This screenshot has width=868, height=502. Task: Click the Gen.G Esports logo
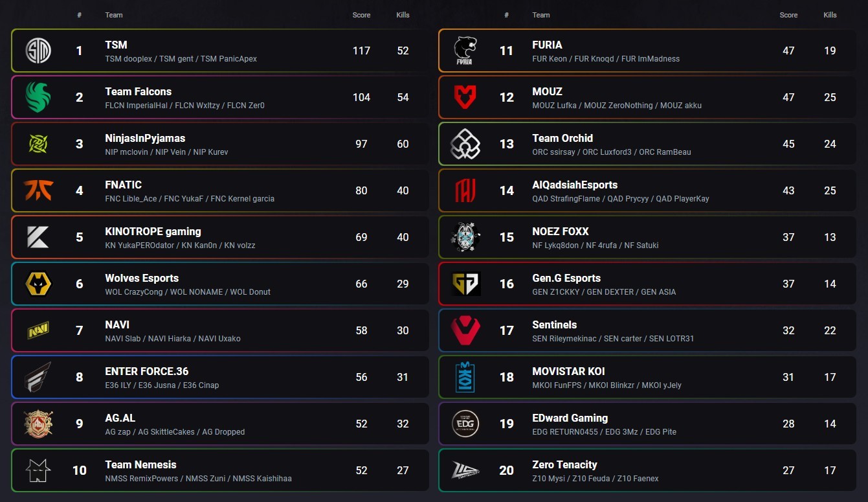[x=465, y=284]
